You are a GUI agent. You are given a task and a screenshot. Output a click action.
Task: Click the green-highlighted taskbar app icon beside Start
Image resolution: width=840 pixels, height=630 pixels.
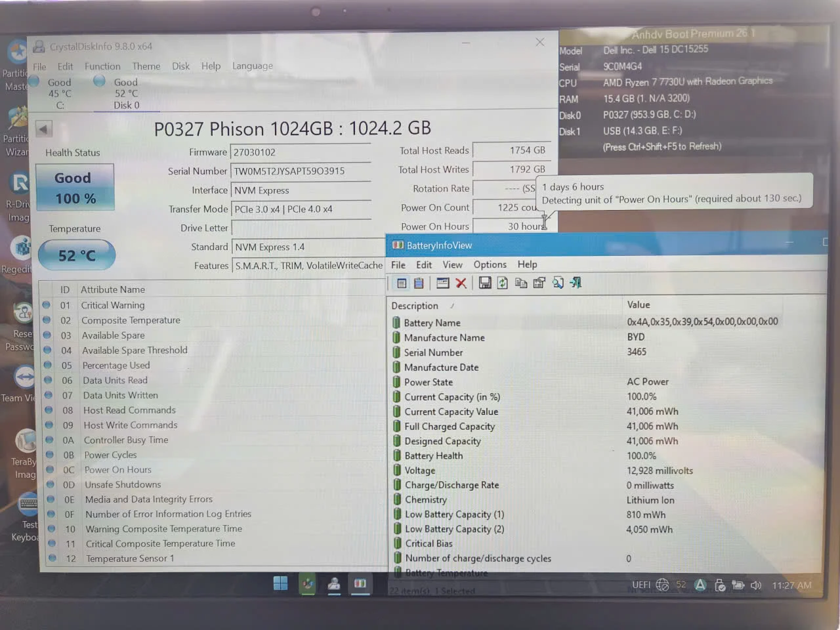307,583
